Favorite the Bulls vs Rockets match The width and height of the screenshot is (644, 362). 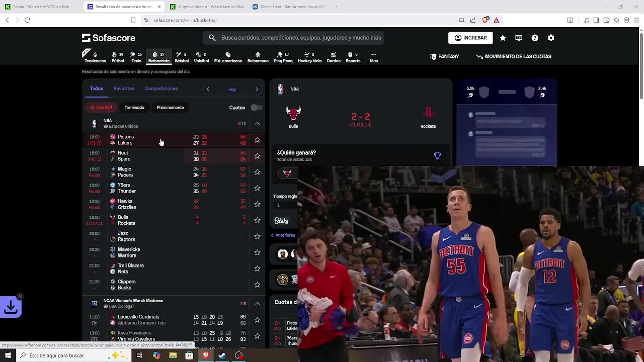tap(257, 220)
